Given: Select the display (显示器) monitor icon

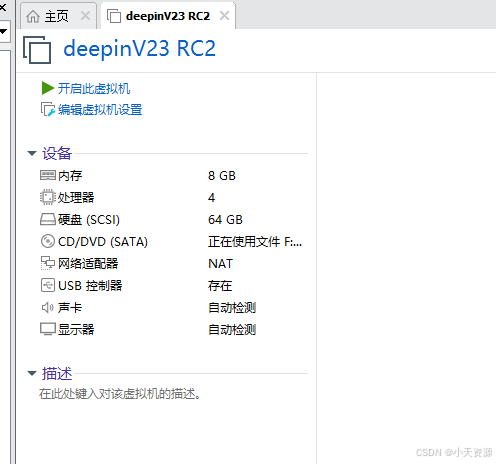Looking at the screenshot, I should (48, 329).
